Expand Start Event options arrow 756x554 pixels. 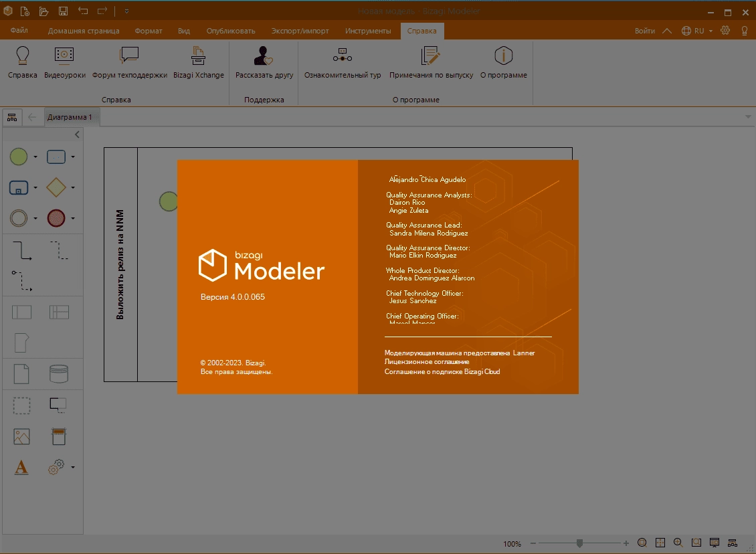tap(35, 157)
